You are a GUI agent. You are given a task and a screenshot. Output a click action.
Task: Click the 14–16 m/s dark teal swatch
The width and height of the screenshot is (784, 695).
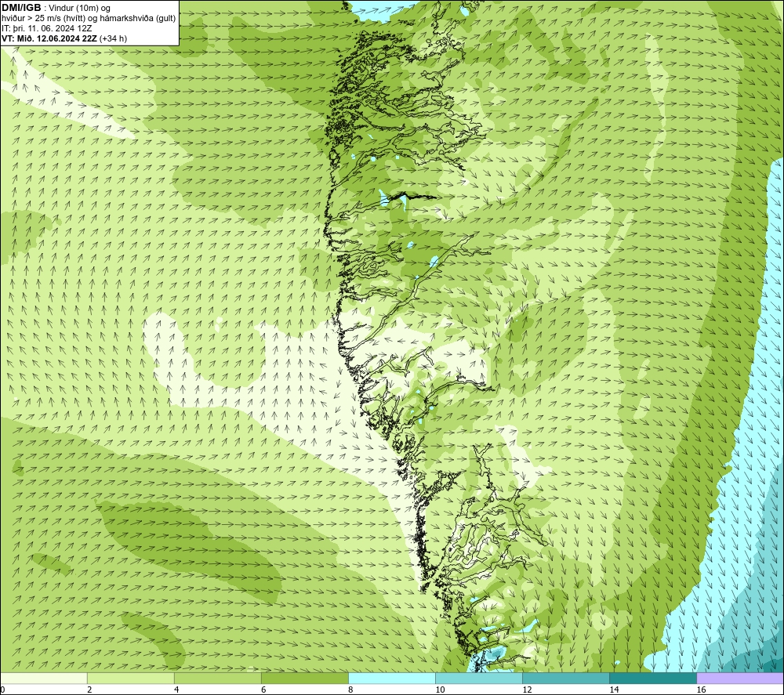(653, 678)
